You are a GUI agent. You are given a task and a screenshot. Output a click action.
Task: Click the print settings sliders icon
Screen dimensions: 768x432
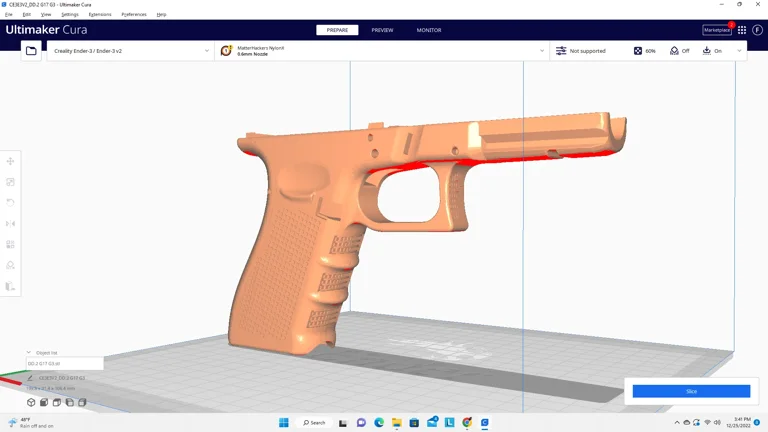[561, 50]
